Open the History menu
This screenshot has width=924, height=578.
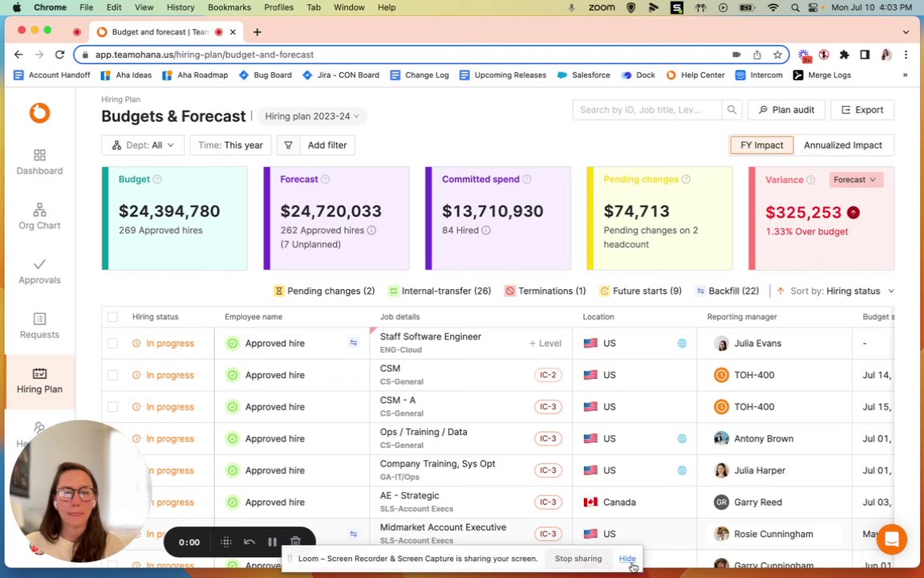(x=180, y=7)
